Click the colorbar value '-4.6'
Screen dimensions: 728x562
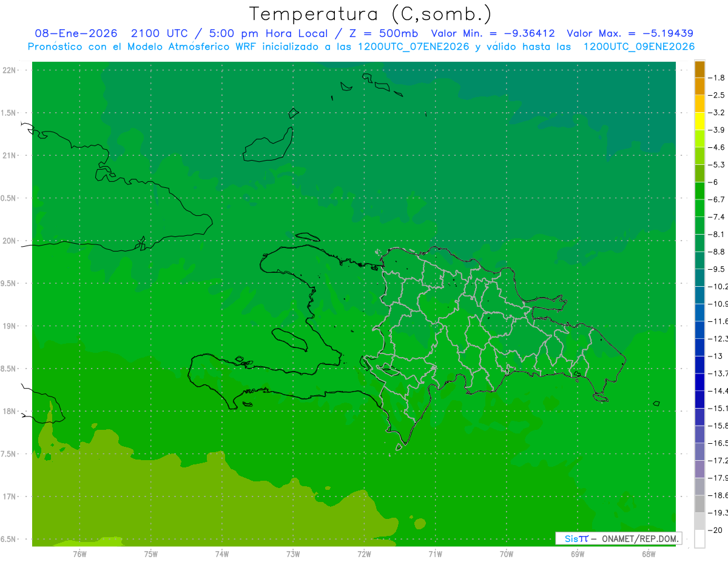[717, 147]
